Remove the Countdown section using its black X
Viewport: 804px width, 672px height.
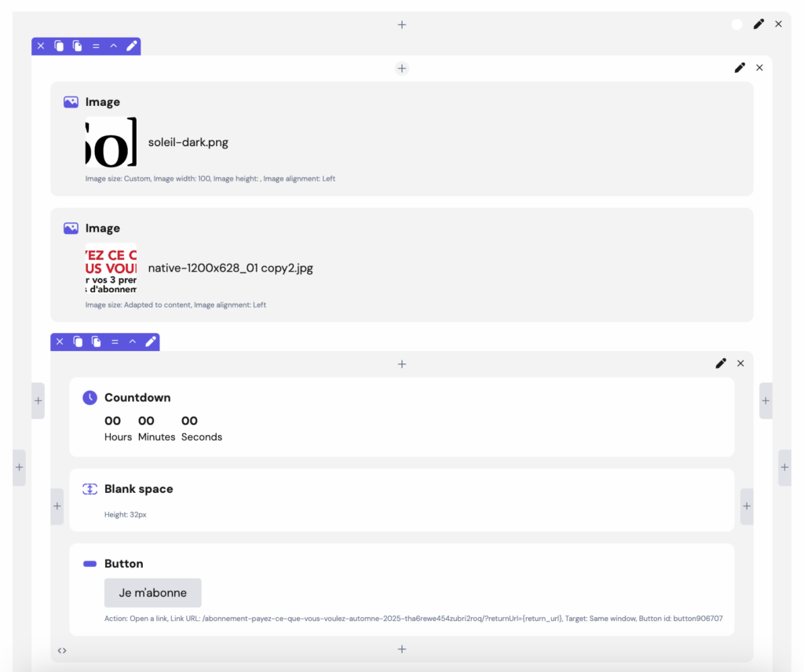(x=740, y=363)
